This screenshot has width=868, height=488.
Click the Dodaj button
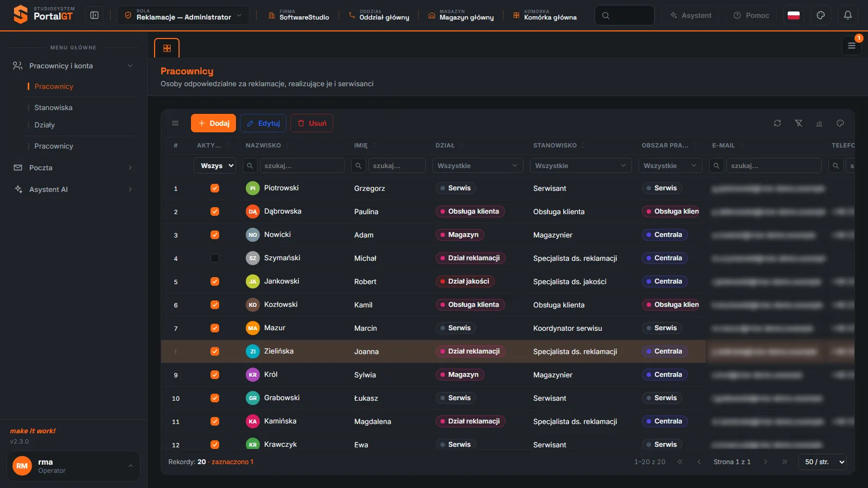click(213, 123)
